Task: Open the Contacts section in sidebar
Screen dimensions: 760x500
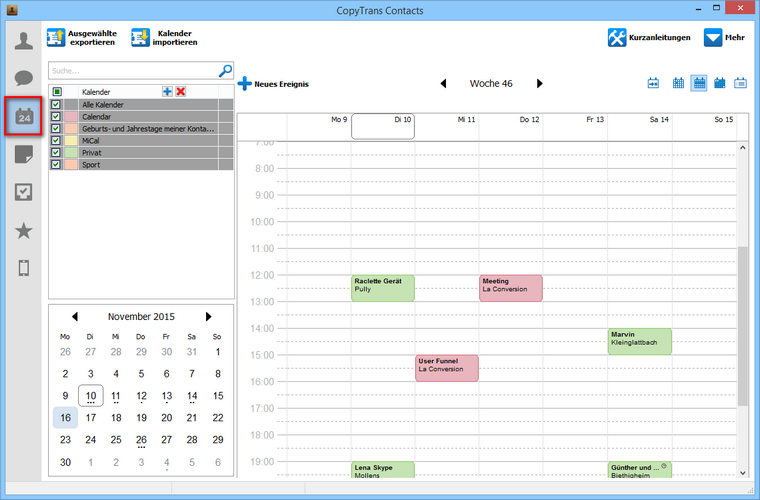Action: [23, 41]
